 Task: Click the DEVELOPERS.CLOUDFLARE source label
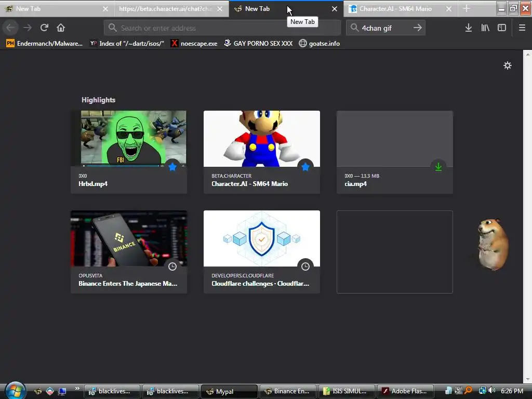(243, 275)
